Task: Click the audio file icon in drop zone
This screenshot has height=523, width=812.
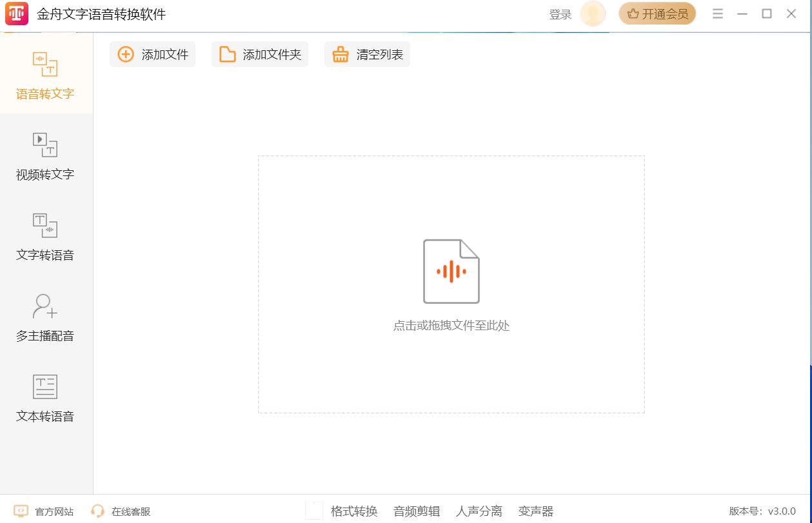Action: pos(451,271)
